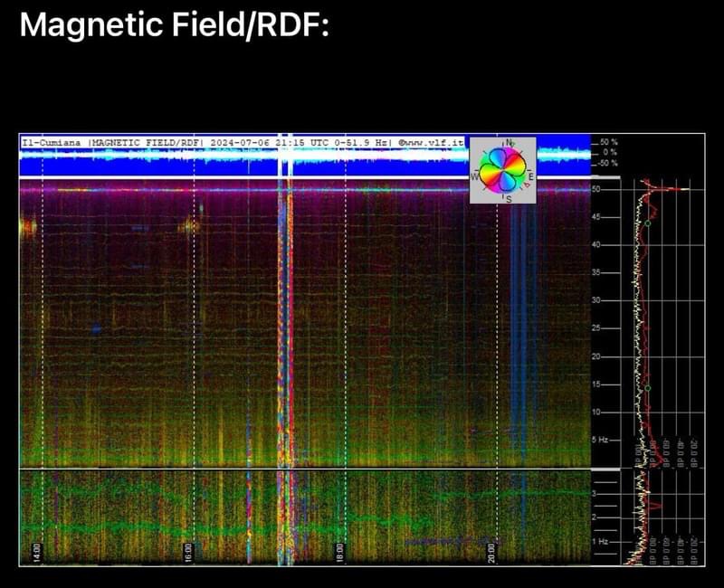Click the S label on the compass
The height and width of the screenshot is (588, 724).
[x=507, y=198]
